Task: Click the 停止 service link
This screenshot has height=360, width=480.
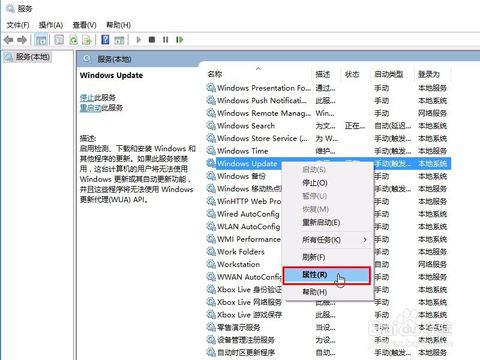Action: coord(87,98)
